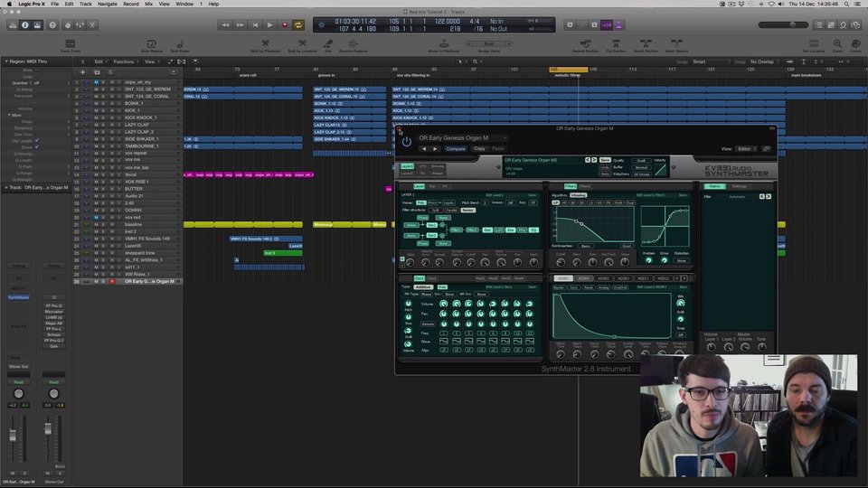Click the Track Zoom toolbar icon
868x488 pixels.
click(x=70, y=43)
